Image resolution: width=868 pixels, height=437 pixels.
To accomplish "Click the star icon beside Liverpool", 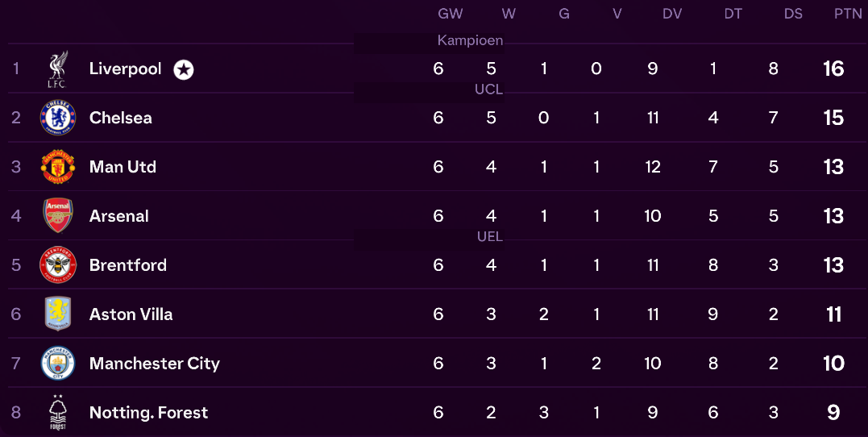I will pos(183,70).
